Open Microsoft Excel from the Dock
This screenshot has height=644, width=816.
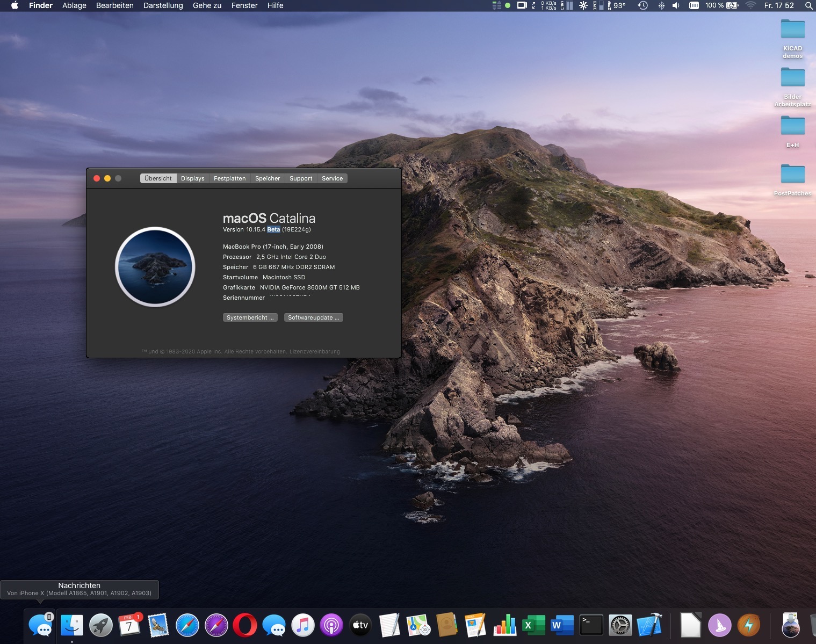pyautogui.click(x=533, y=626)
